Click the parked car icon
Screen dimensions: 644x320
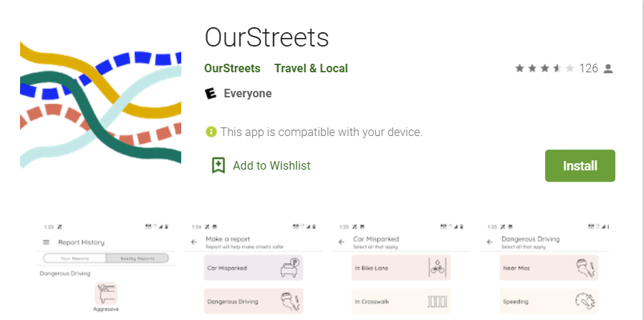pyautogui.click(x=290, y=268)
